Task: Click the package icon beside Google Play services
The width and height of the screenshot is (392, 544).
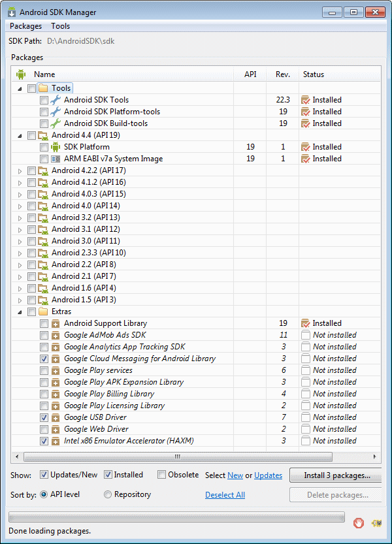Action: pyautogui.click(x=56, y=371)
